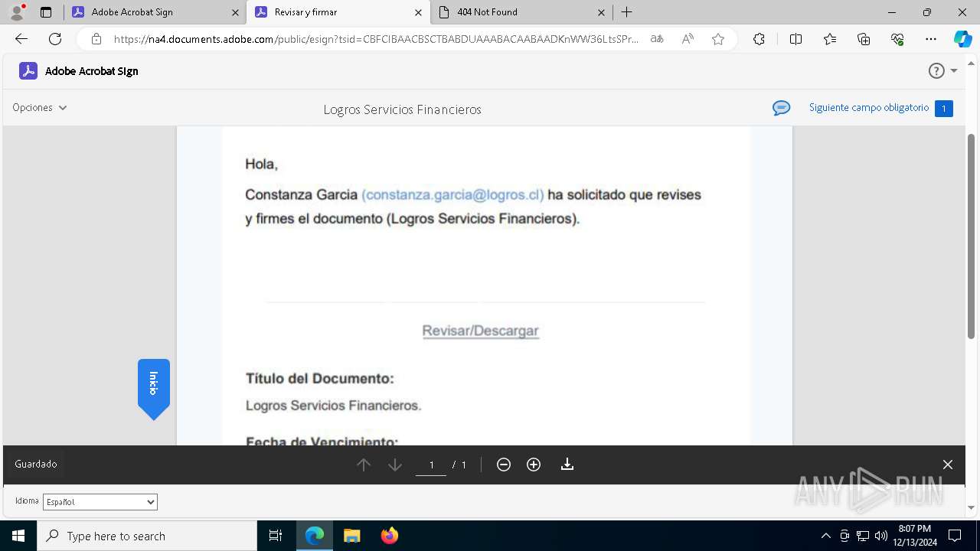Open the constanza.garcia@logros.cl email link
The image size is (980, 551).
click(452, 194)
